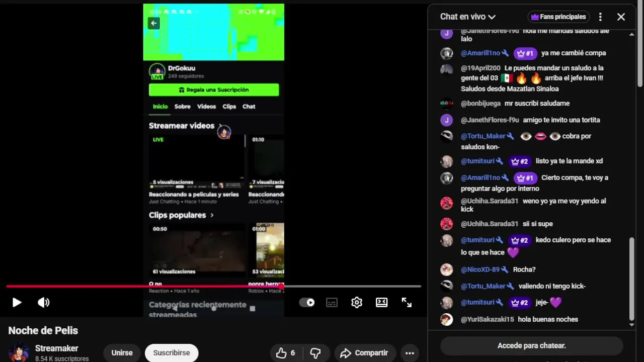This screenshot has width=644, height=362.
Task: Toggle subtitles captions button
Action: click(x=332, y=302)
